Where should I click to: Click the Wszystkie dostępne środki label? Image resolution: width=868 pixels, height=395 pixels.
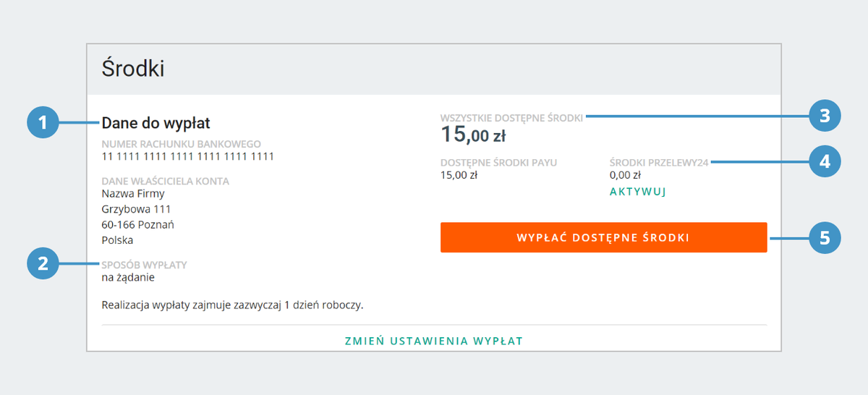511,117
